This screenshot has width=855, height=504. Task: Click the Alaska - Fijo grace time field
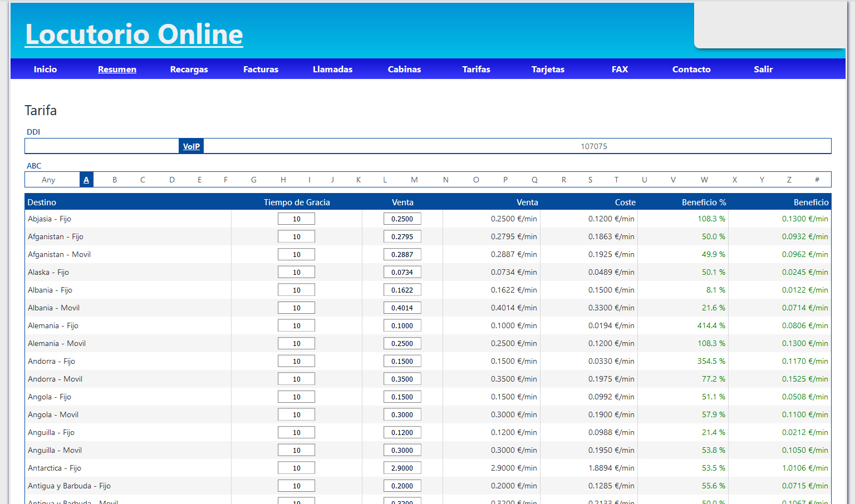297,272
